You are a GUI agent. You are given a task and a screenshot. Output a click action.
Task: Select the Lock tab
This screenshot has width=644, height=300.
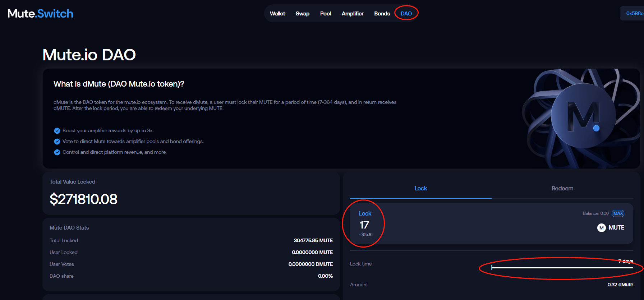tap(420, 189)
